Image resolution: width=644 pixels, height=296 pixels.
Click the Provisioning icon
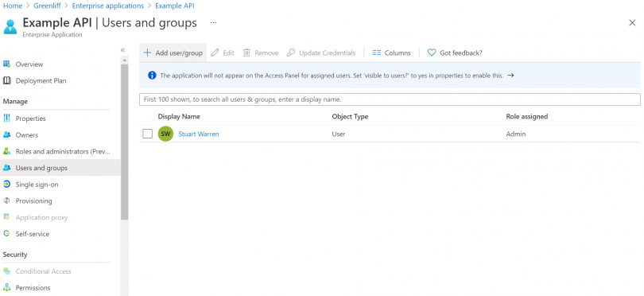(x=6, y=201)
